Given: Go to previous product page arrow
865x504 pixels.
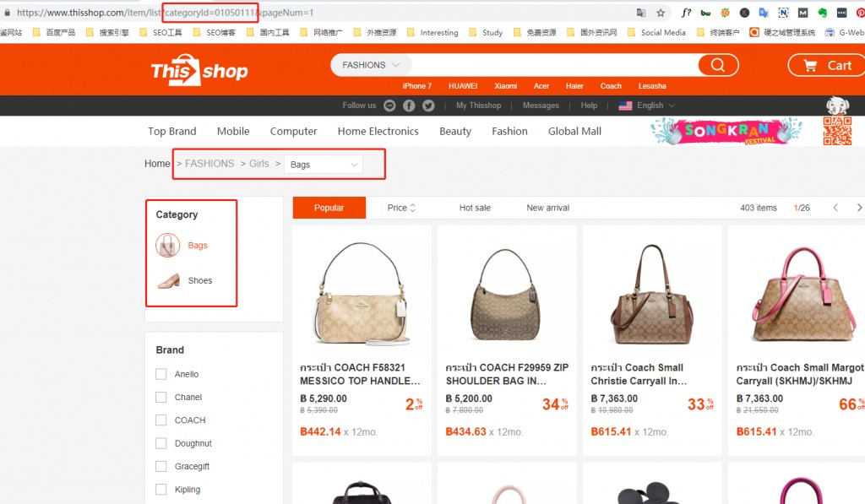Looking at the screenshot, I should 835,208.
